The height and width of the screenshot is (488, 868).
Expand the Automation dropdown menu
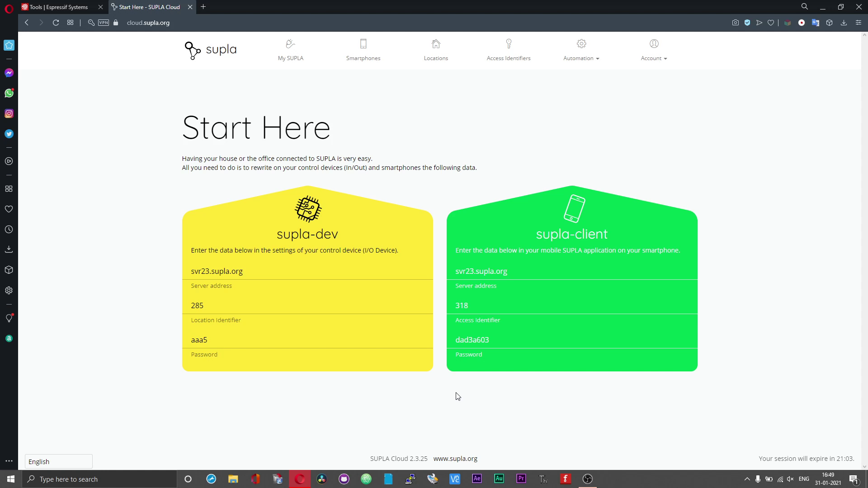pyautogui.click(x=581, y=58)
